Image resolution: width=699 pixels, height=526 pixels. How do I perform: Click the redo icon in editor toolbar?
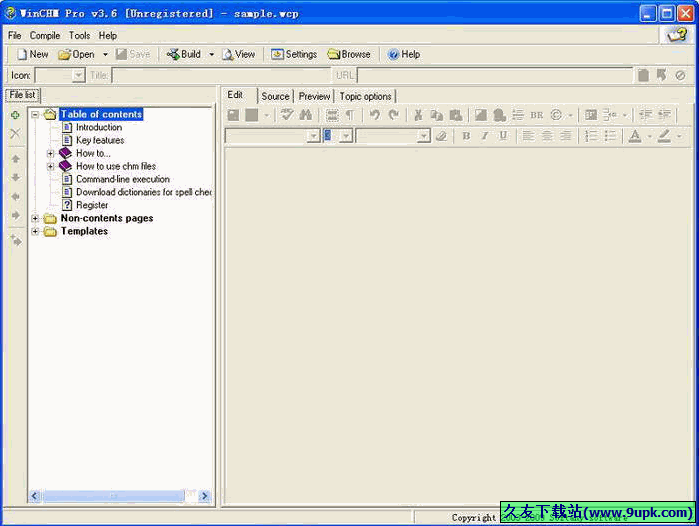coord(393,115)
